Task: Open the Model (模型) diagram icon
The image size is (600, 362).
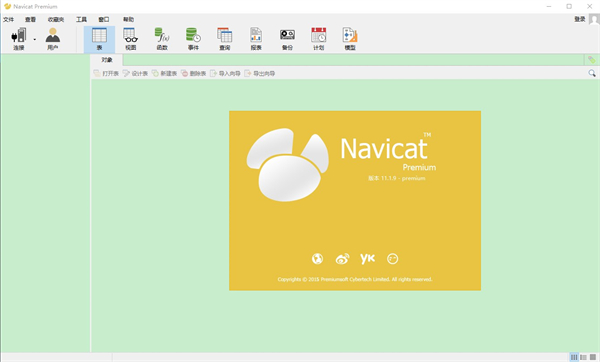Action: coord(350,39)
